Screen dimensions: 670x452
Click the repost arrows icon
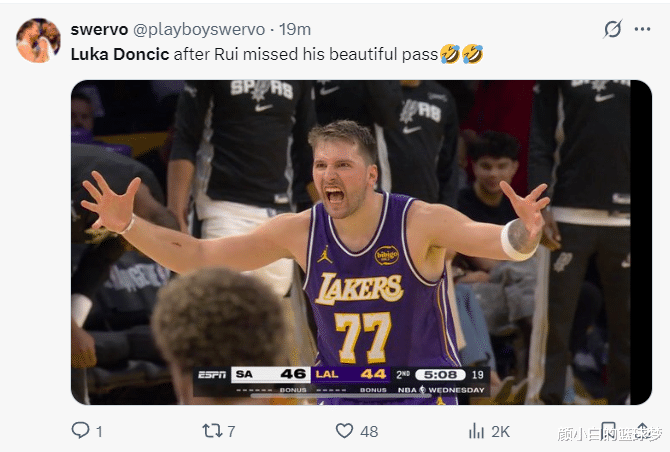coord(212,430)
